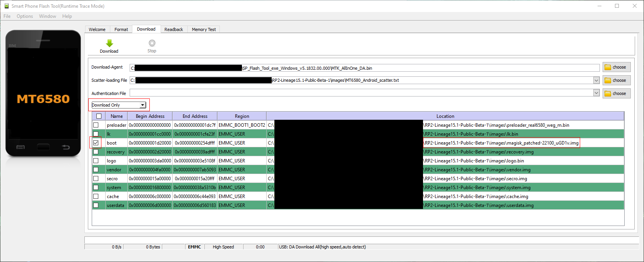Viewport: 644px width, 262px height.
Task: Switch to the Readback tab
Action: [173, 29]
